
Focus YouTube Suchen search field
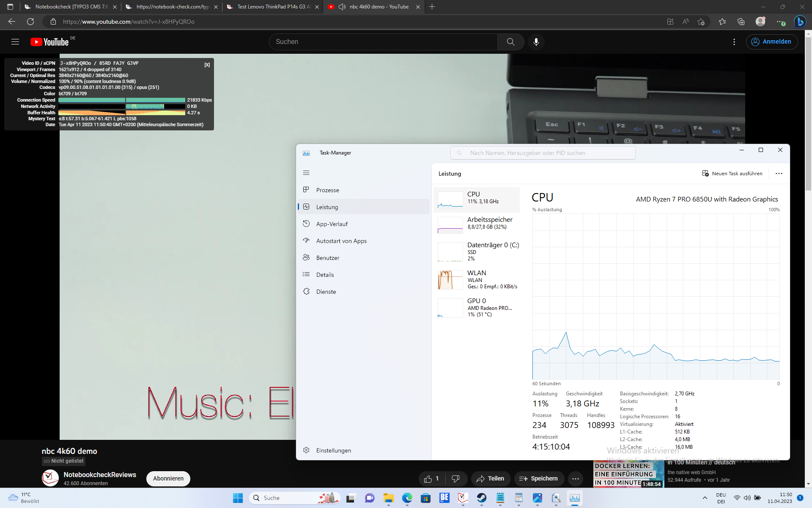coord(384,41)
